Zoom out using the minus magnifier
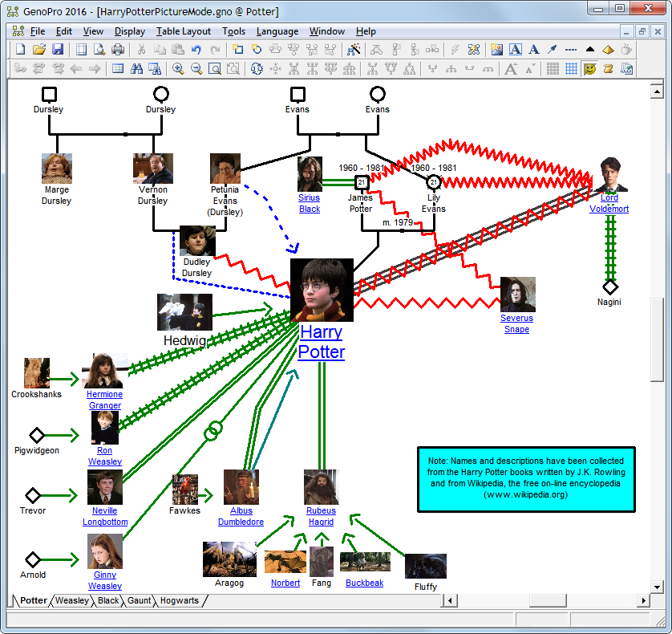 pos(196,69)
